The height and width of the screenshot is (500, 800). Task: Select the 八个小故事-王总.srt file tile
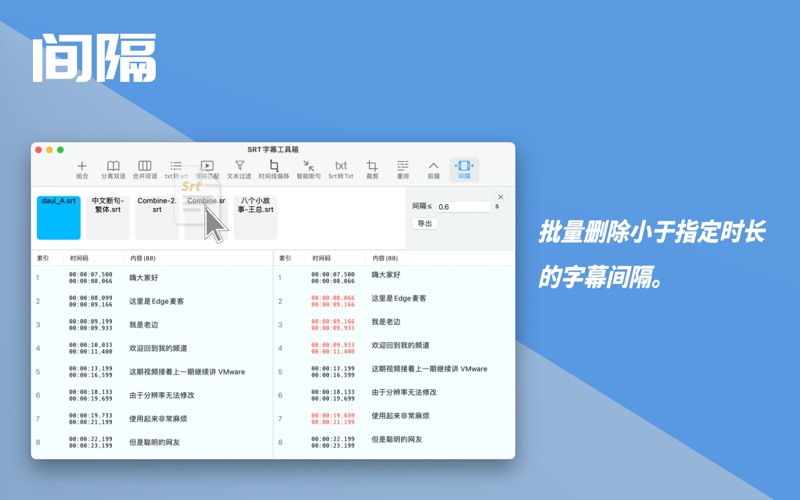[256, 218]
